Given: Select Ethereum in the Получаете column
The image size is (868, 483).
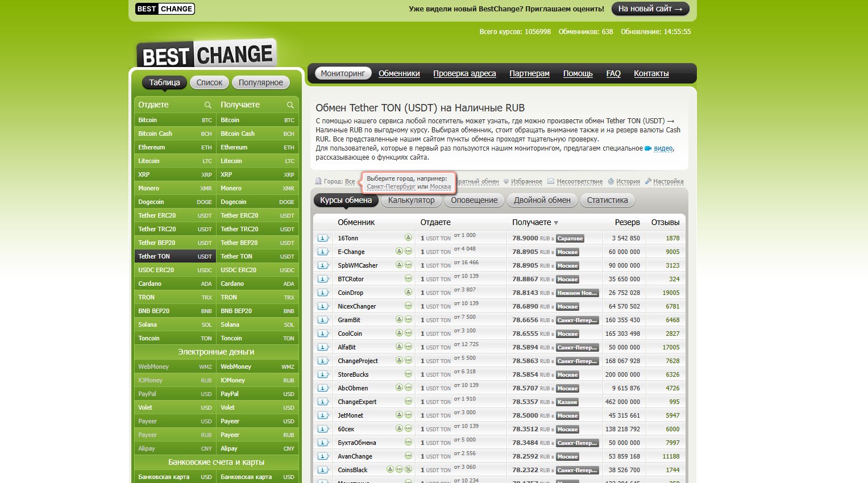Looking at the screenshot, I should (x=258, y=147).
